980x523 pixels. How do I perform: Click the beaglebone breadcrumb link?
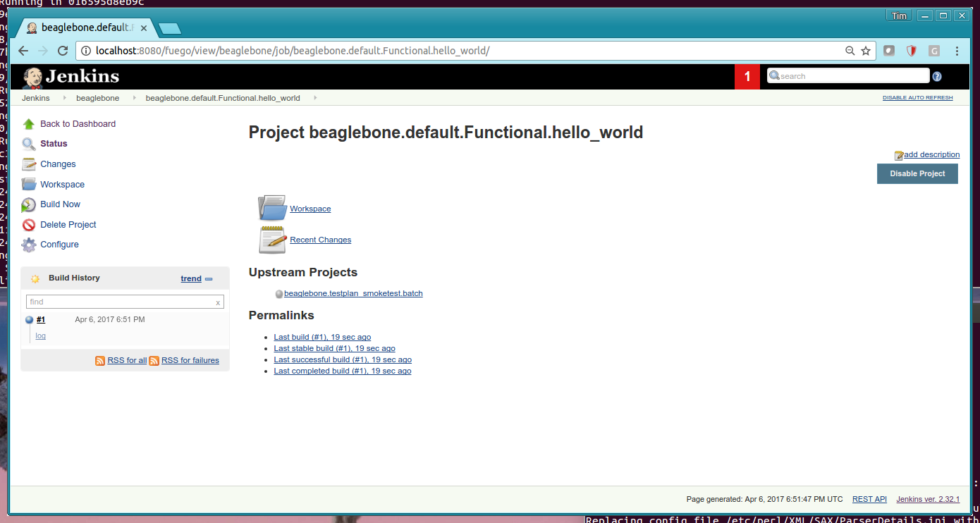click(97, 98)
